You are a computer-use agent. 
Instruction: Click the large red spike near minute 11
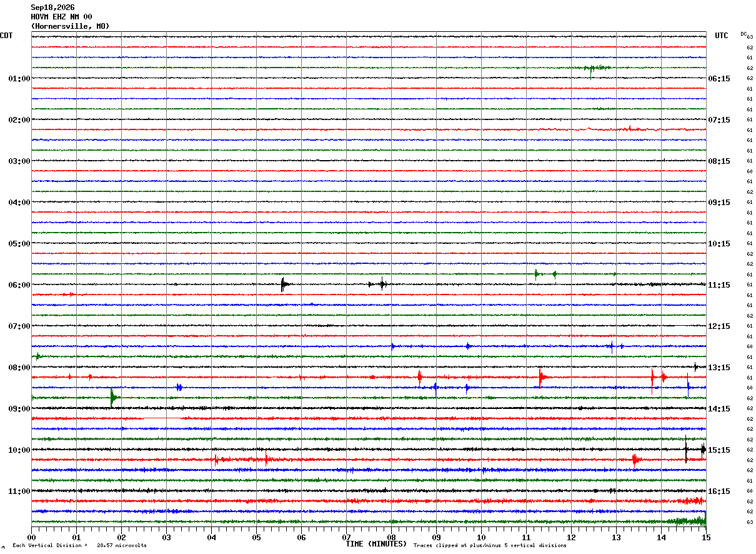541,376
